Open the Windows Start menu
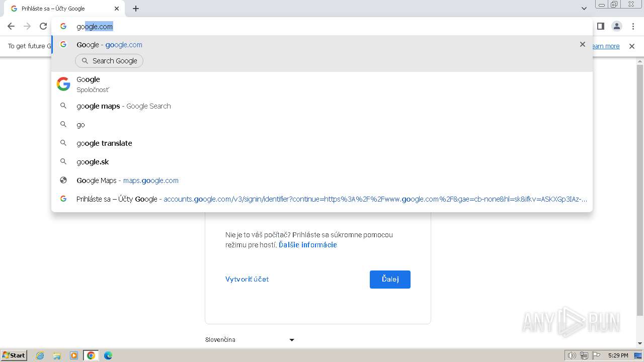Screen dimensions: 644x362 [14, 355]
